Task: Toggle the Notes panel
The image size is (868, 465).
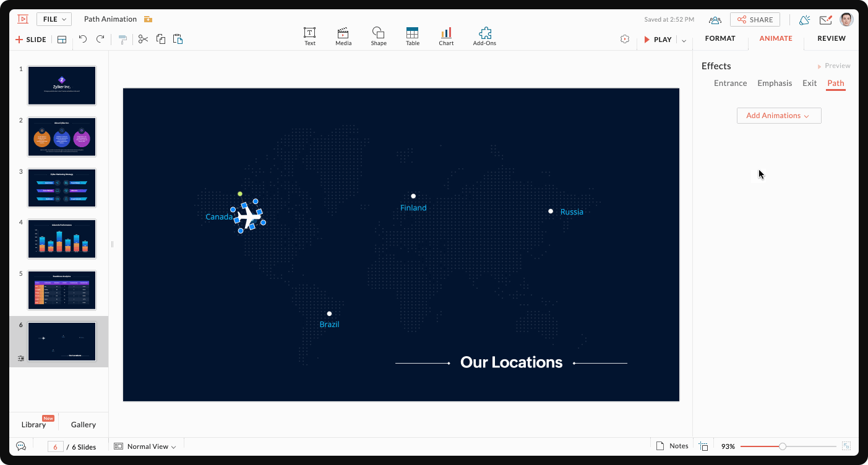Action: [672, 446]
